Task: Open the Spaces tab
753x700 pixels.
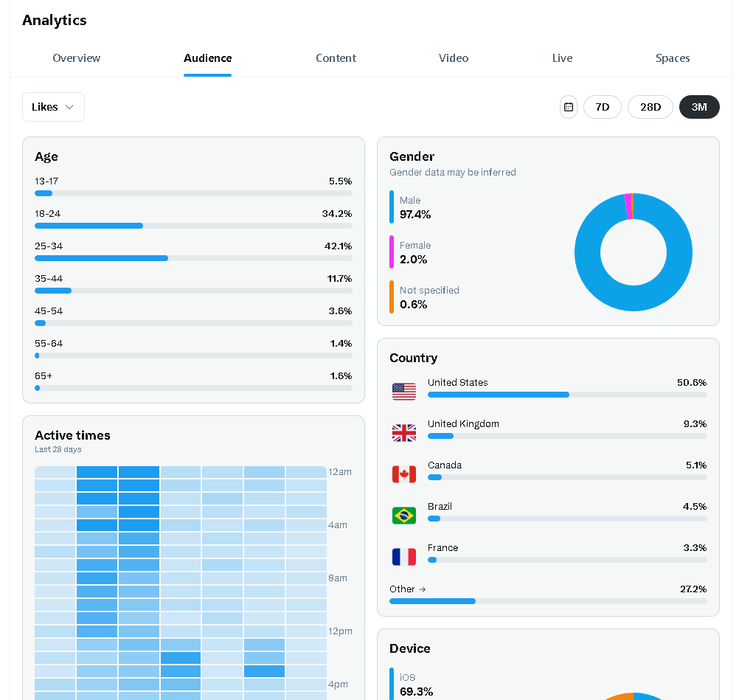Action: coord(673,58)
